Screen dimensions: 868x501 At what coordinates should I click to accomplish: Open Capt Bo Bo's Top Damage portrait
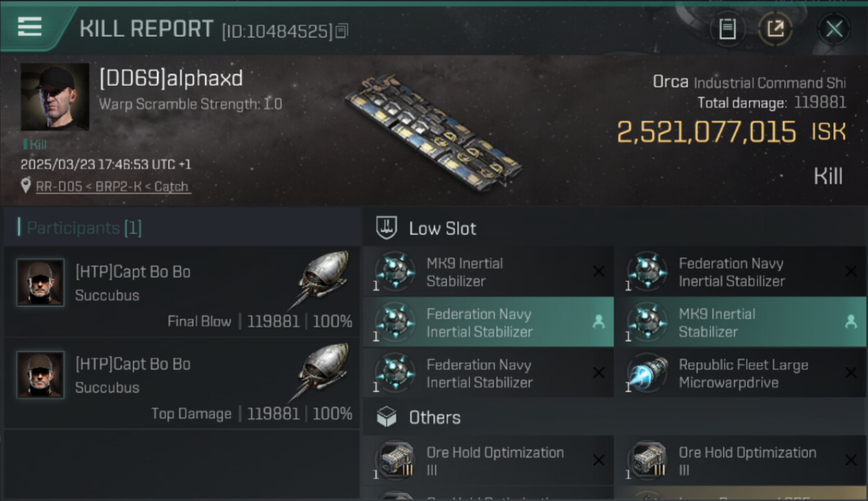coord(40,375)
